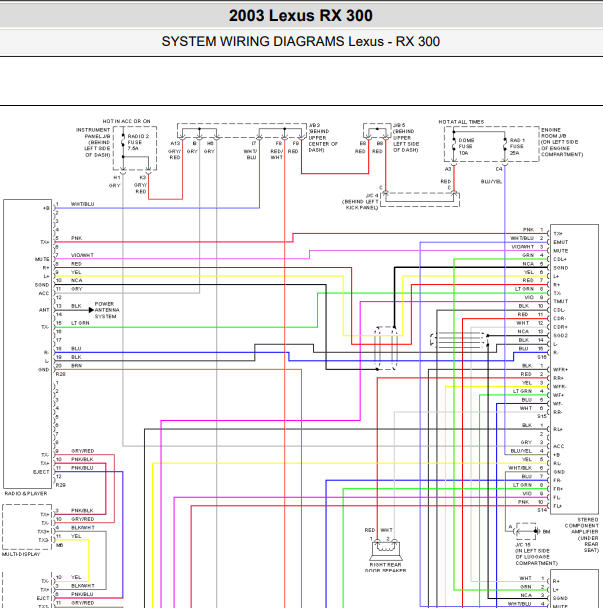The width and height of the screenshot is (603, 608).
Task: Click the "WF-" amplifier terminal label
Action: (x=558, y=404)
